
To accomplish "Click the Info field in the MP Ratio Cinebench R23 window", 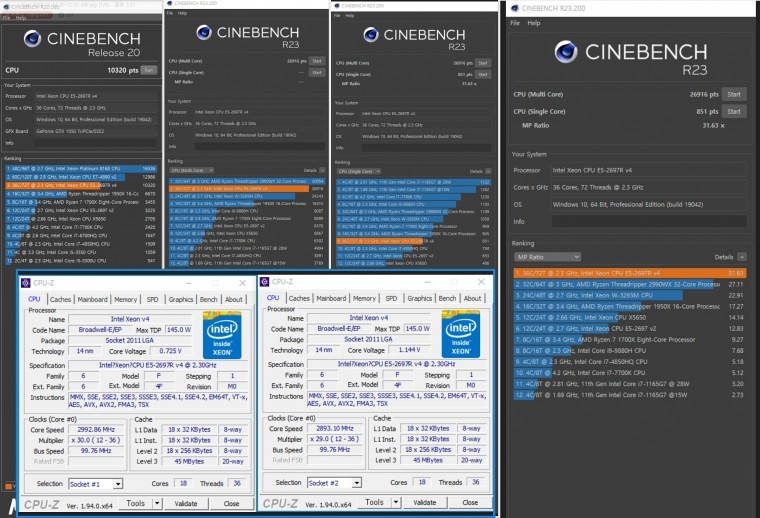I will 649,221.
